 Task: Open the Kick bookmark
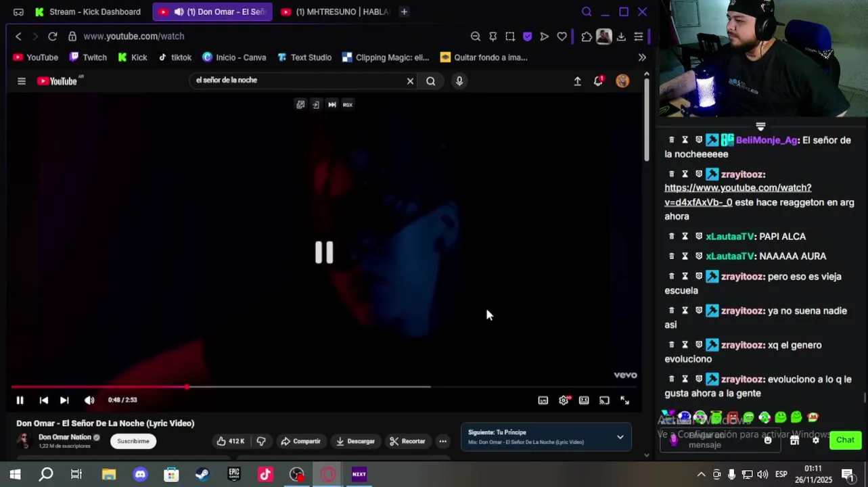coord(133,57)
